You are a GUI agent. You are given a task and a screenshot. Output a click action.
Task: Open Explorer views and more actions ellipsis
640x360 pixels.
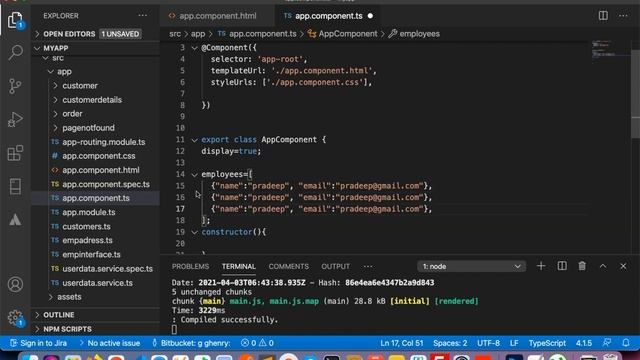click(x=142, y=16)
